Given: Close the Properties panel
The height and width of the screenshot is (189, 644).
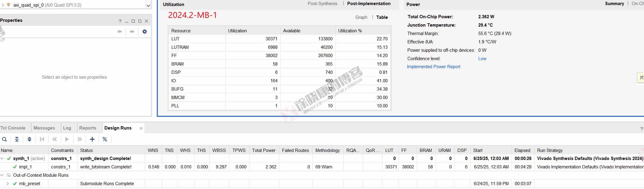Looking at the screenshot, I should click(x=146, y=21).
